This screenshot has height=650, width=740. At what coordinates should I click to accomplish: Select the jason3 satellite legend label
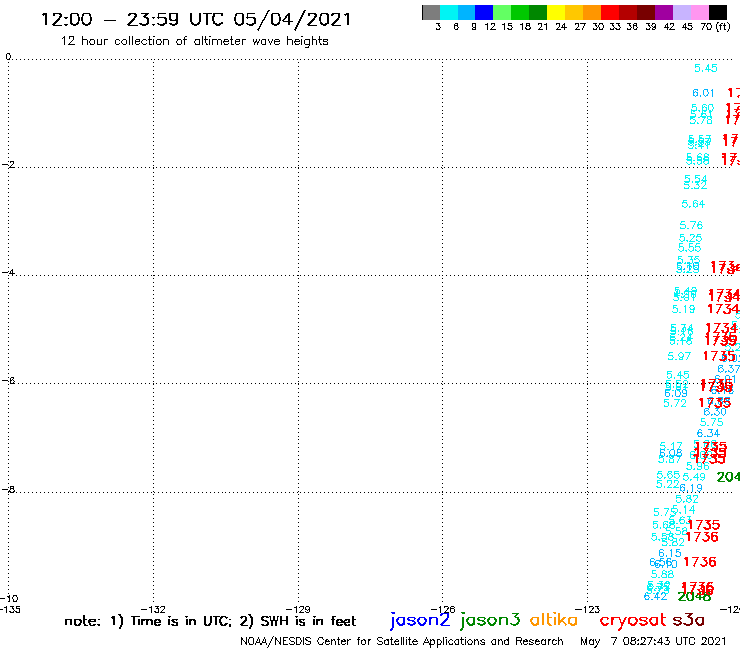[490, 620]
